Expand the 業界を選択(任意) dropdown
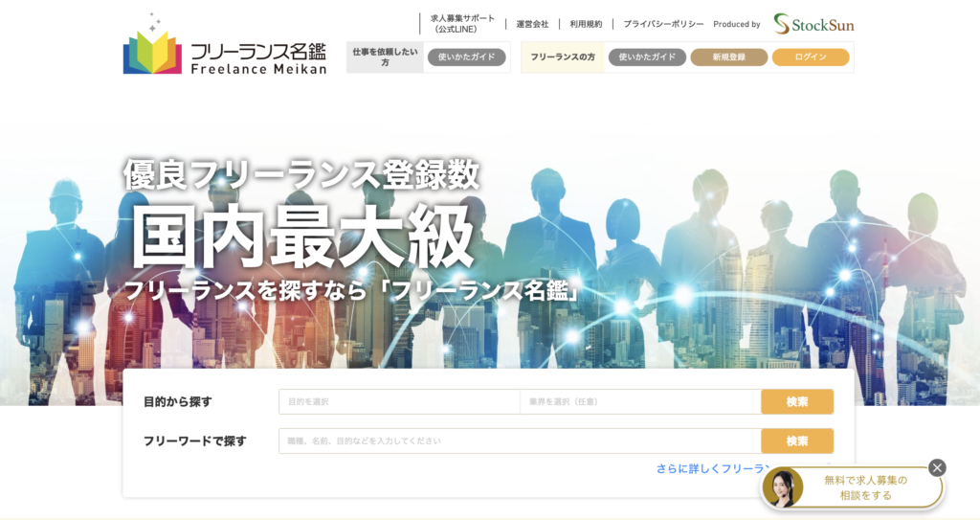The width and height of the screenshot is (980, 520). [639, 401]
